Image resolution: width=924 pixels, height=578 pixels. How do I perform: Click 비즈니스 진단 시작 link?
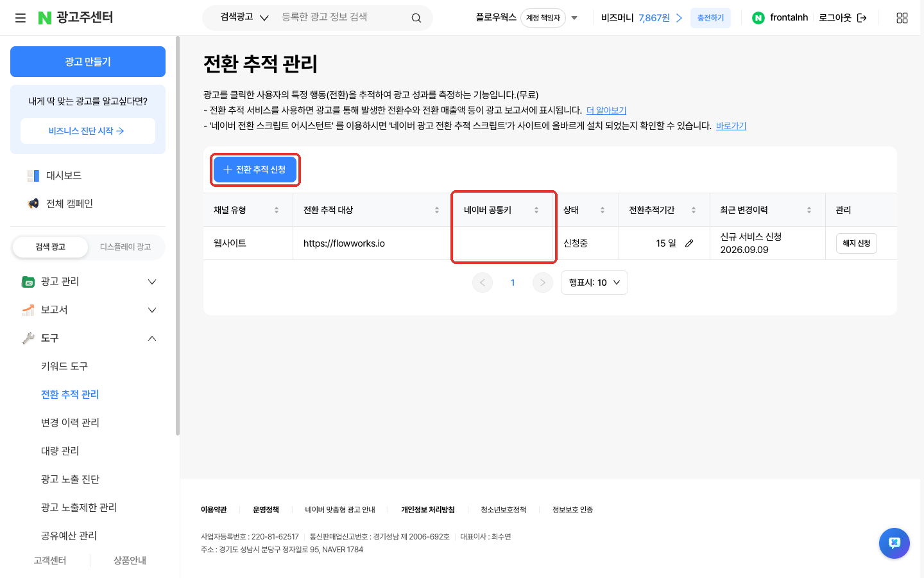click(88, 131)
